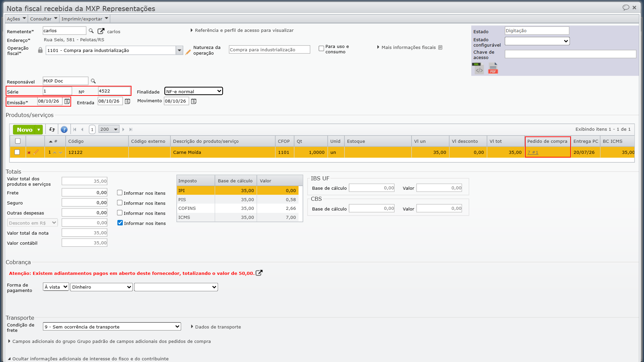Check the Para uso e consumo checkbox
This screenshot has width=644, height=362.
point(321,48)
